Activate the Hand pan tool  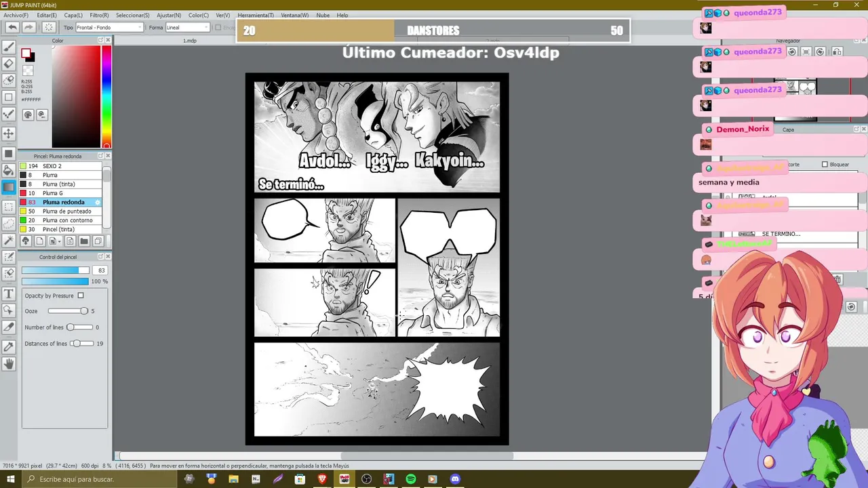(9, 364)
